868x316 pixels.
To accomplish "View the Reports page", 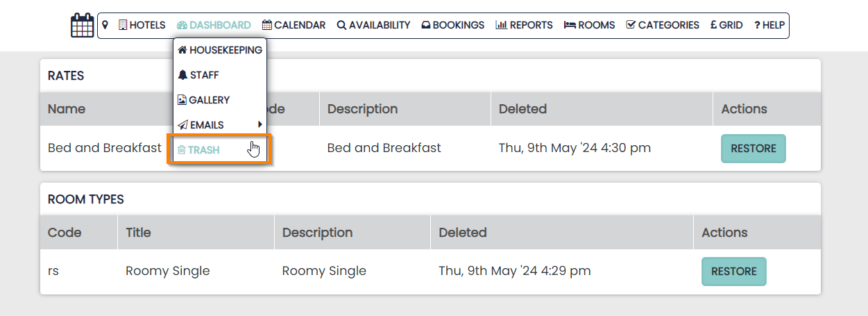I will [524, 25].
